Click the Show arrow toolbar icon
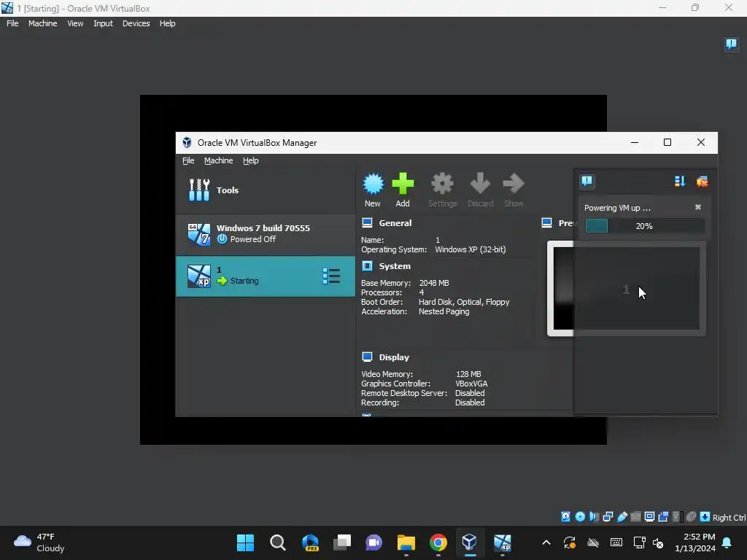 [x=514, y=184]
